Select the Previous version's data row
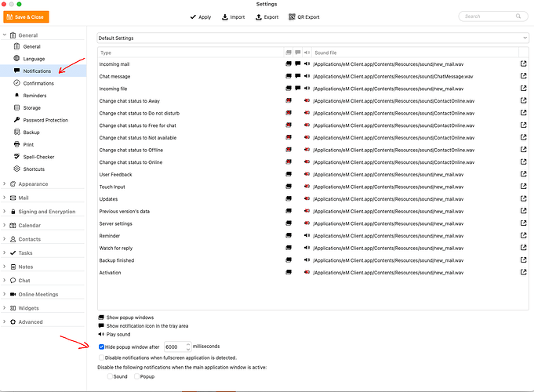The width and height of the screenshot is (534, 392). [313, 211]
